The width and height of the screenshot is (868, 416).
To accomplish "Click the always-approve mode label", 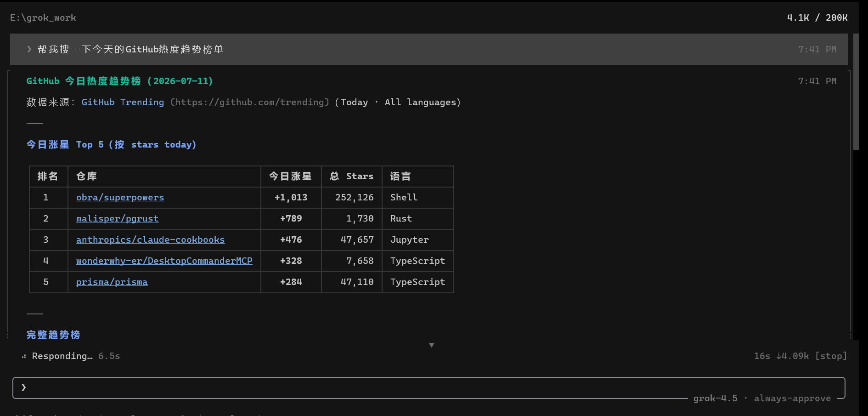I will tap(792, 398).
